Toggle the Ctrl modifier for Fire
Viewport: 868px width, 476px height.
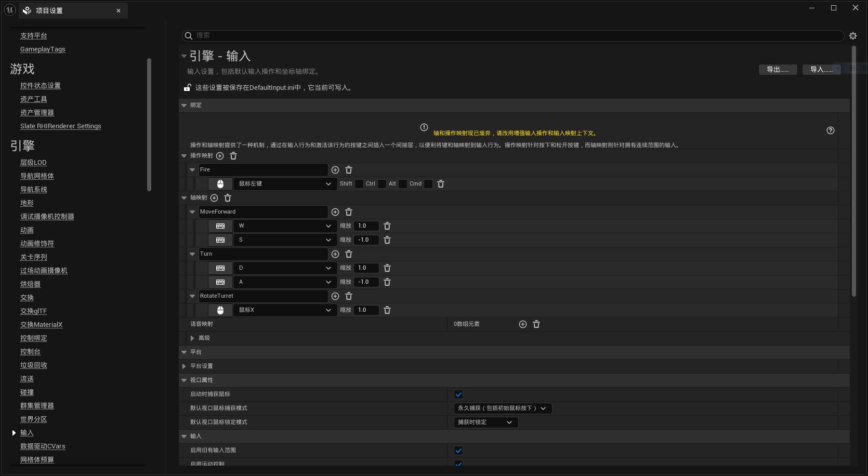point(382,184)
